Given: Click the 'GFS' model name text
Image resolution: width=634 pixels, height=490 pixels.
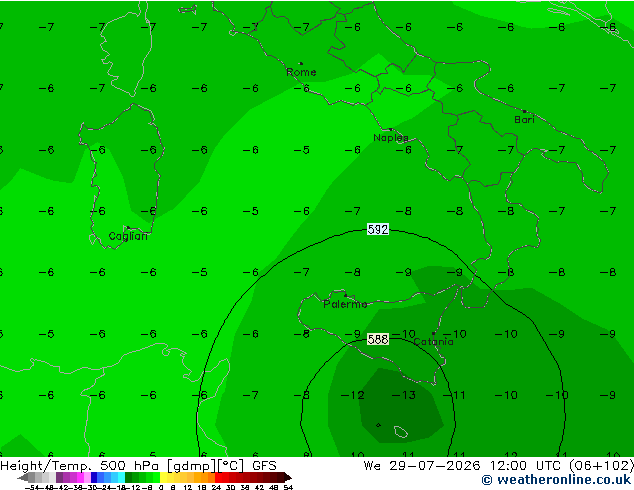Looking at the screenshot, I should pyautogui.click(x=264, y=466).
